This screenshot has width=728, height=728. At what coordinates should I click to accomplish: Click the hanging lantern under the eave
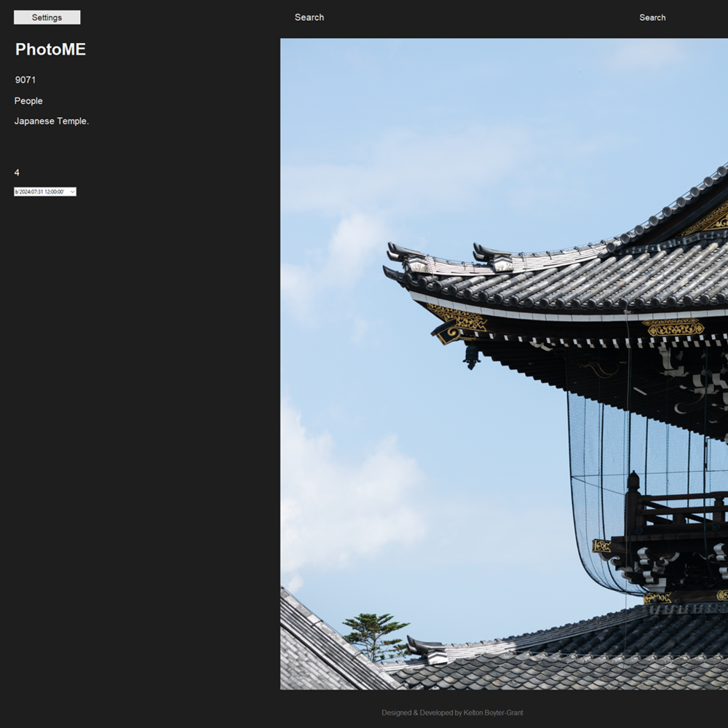(472, 356)
